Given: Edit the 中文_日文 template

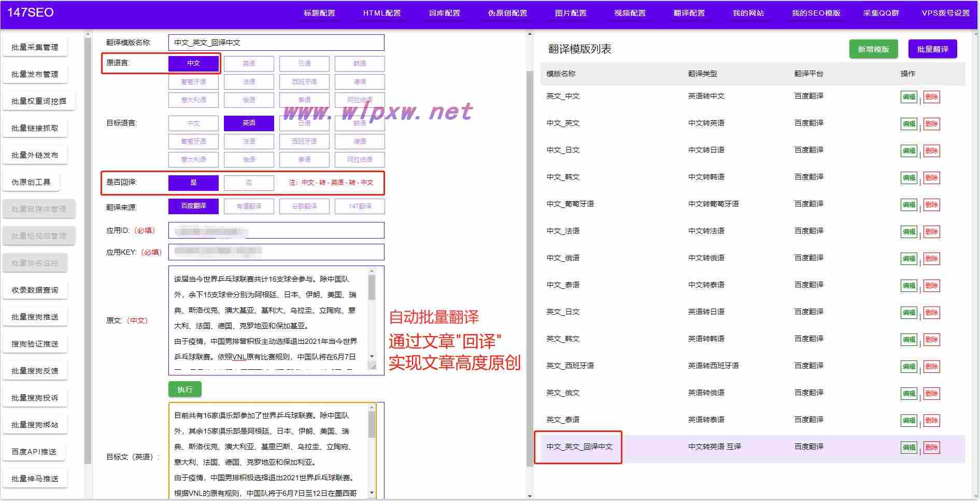Looking at the screenshot, I should 909,151.
